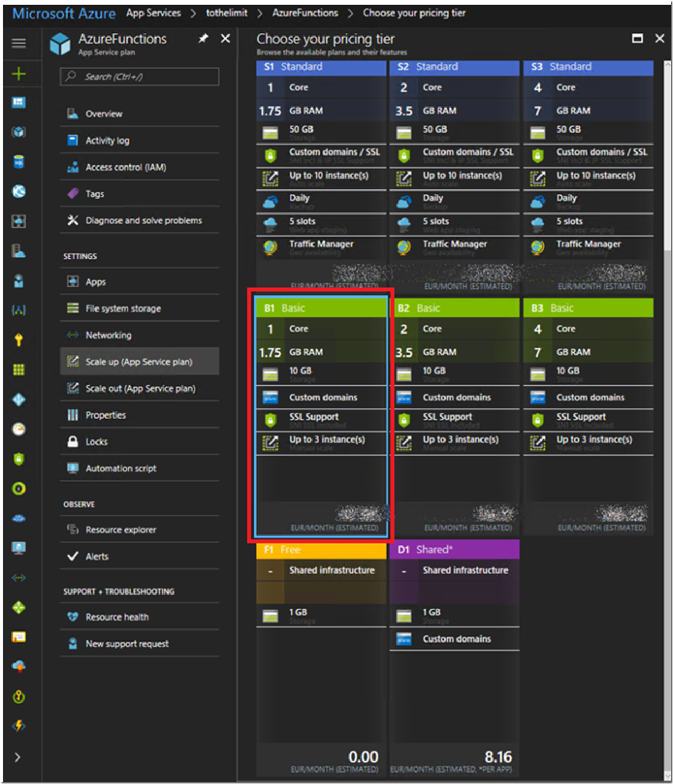Click the 50 GB storage icon in S1
The height and width of the screenshot is (784, 673).
click(270, 133)
